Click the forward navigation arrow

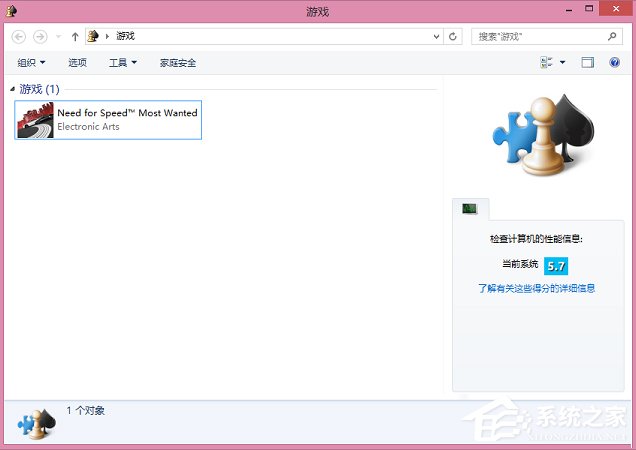[x=40, y=37]
